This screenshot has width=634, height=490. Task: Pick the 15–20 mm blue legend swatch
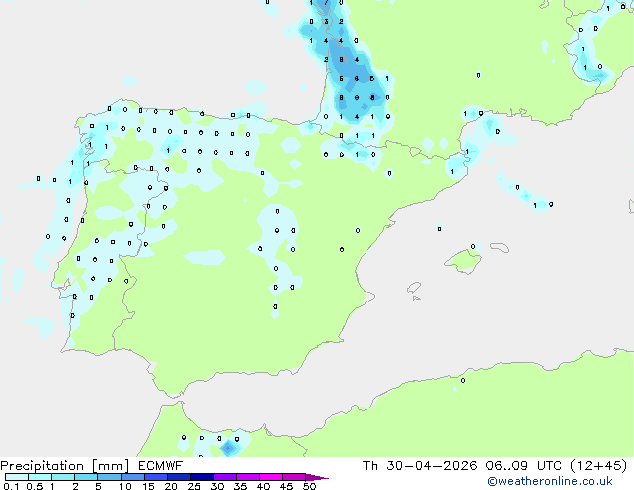click(x=155, y=477)
